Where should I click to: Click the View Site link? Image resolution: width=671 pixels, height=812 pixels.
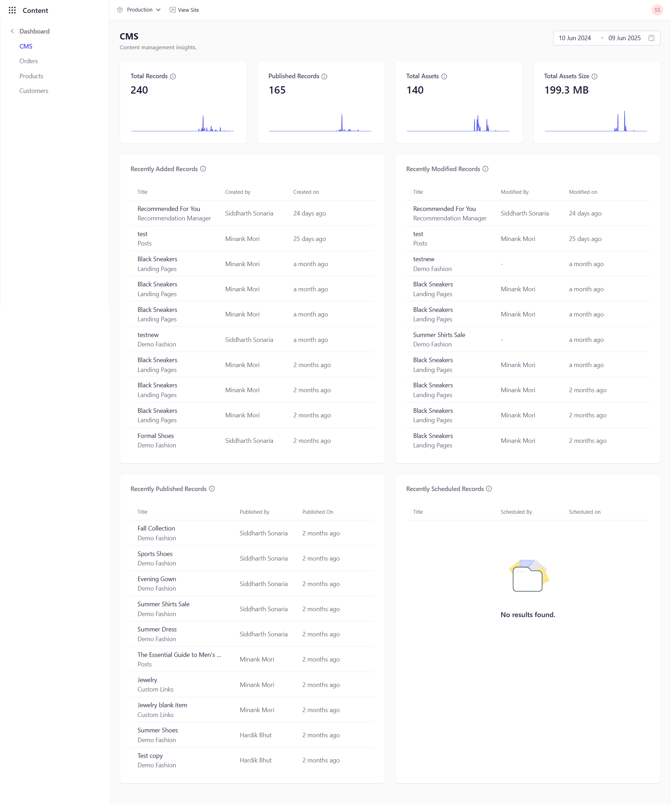(x=189, y=10)
